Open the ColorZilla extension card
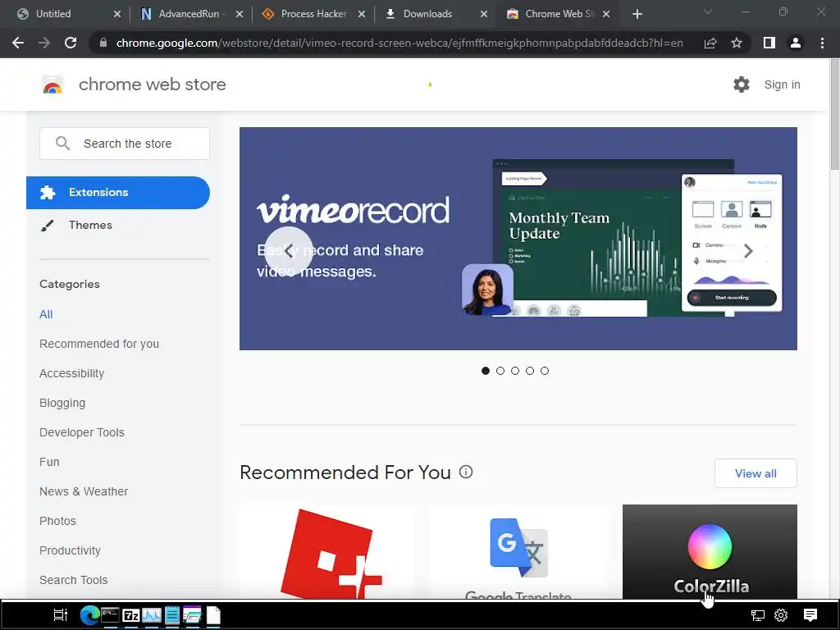 click(x=710, y=552)
